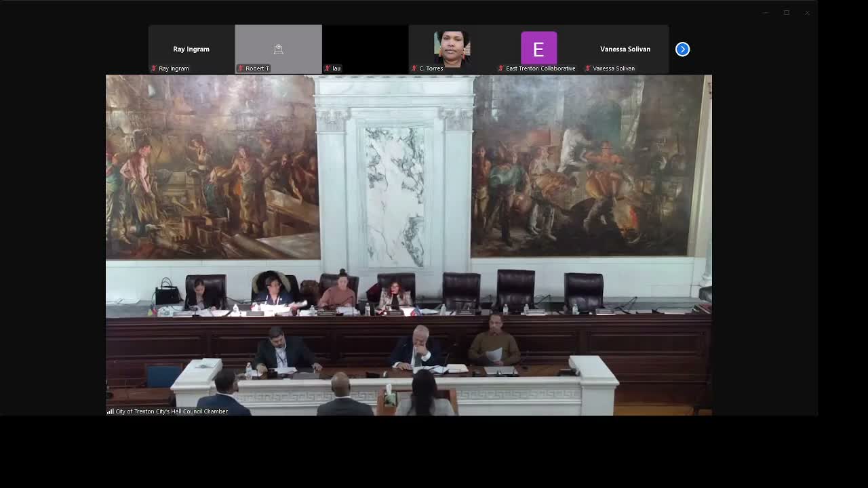Select Robert T's participant tile
The height and width of the screenshot is (488, 868).
tap(278, 49)
